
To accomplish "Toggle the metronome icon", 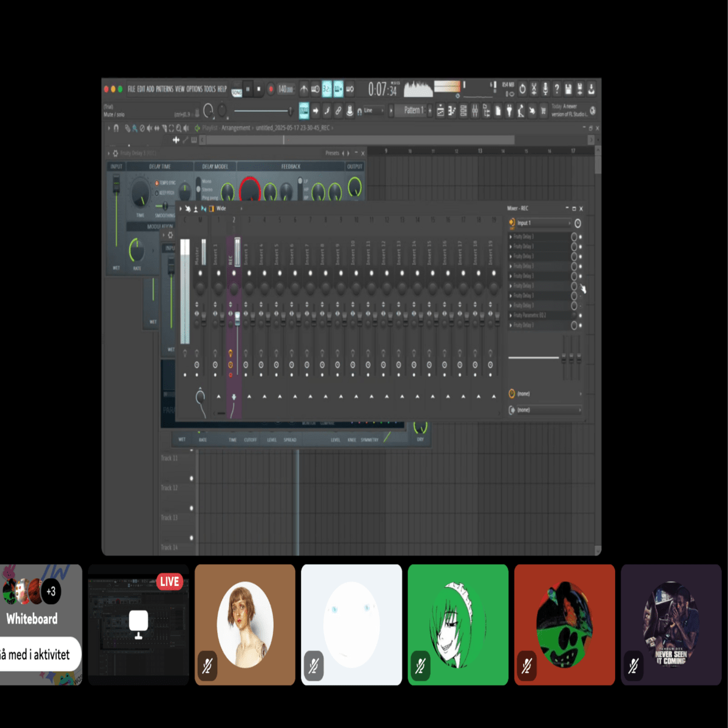I will click(x=303, y=89).
